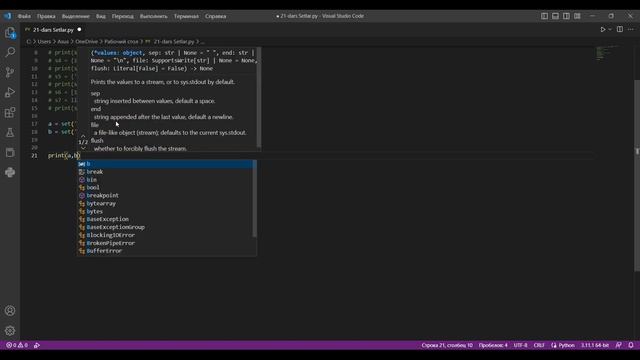Screen dimensions: 640x360
Task: Click the 21-dars Setlar.py breadcrumb segment
Action: click(x=174, y=42)
